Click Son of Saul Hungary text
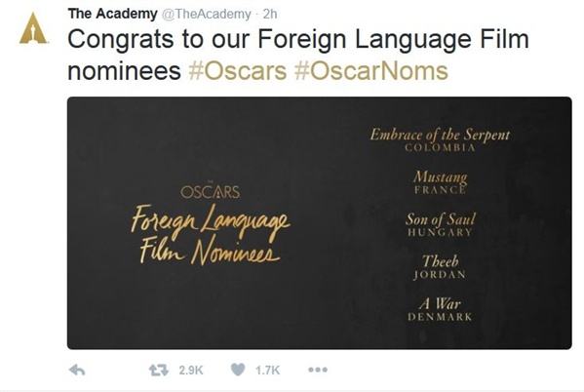This screenshot has width=584, height=392. click(x=441, y=224)
